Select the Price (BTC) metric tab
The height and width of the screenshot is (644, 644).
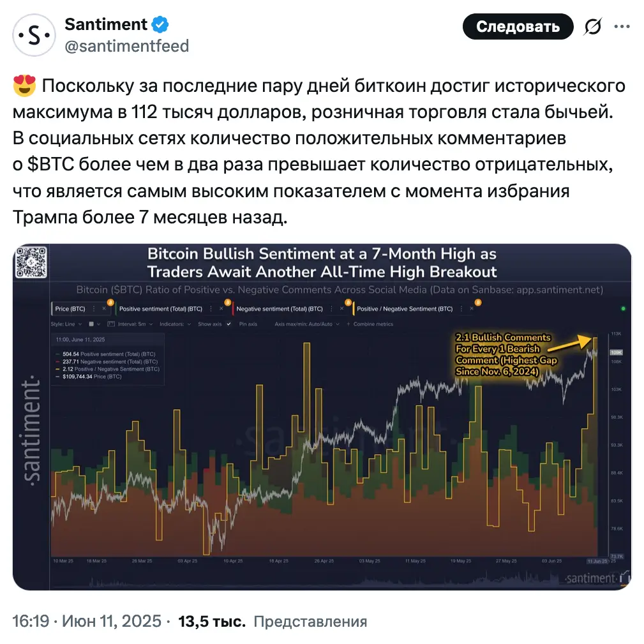click(x=70, y=308)
